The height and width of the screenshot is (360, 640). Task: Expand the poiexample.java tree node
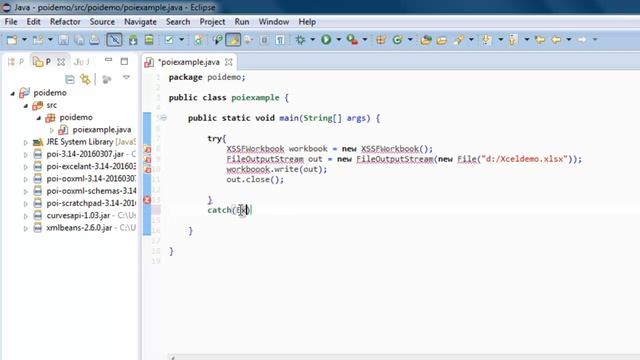(x=52, y=130)
